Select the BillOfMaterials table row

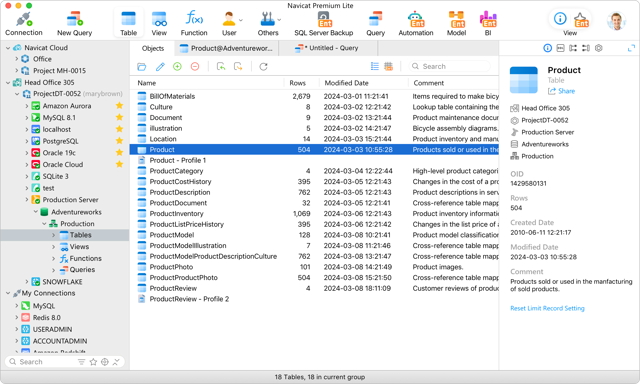[x=314, y=96]
